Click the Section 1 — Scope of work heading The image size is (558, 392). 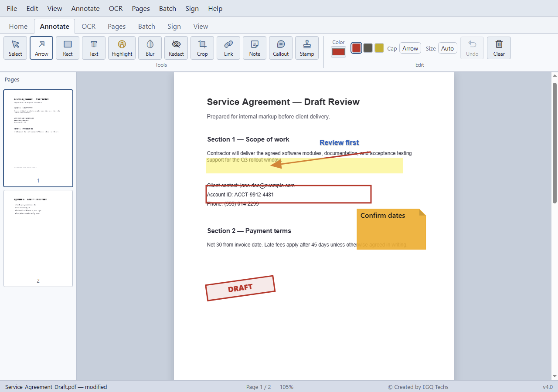248,139
